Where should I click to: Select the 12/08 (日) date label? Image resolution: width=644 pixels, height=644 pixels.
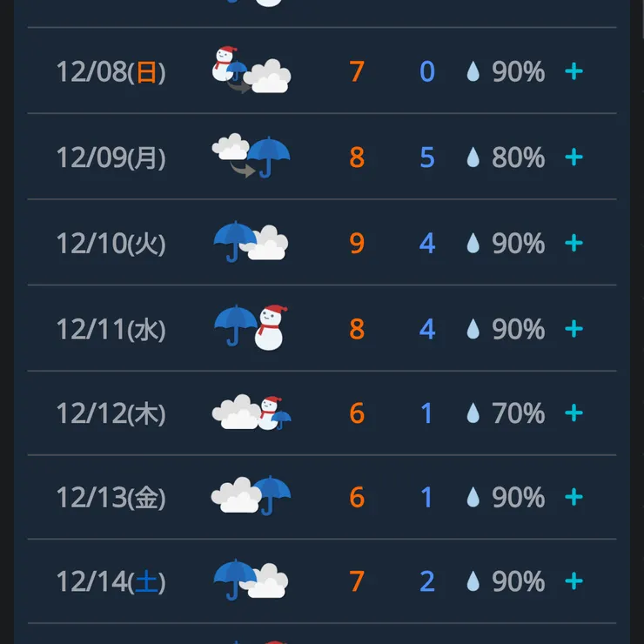[x=111, y=71]
